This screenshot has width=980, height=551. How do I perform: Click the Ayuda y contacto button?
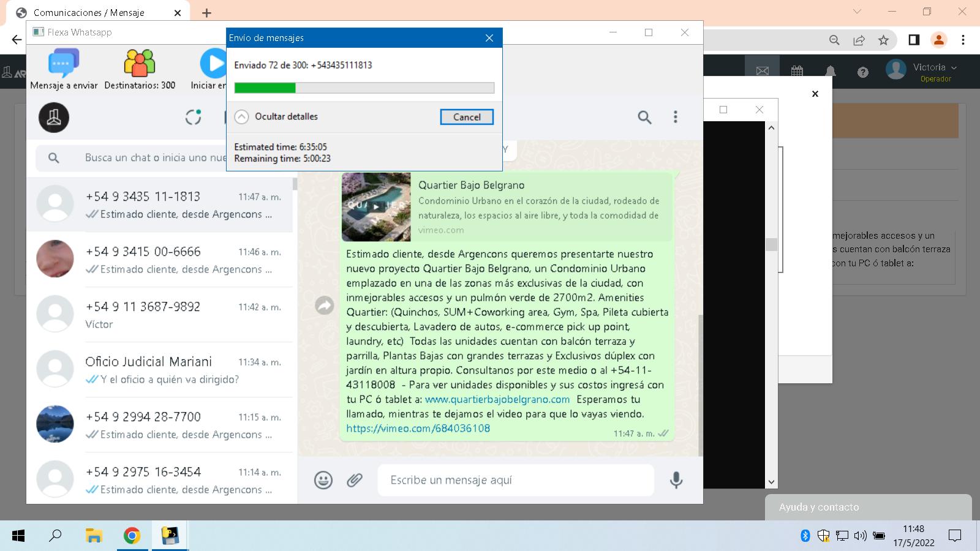(868, 507)
